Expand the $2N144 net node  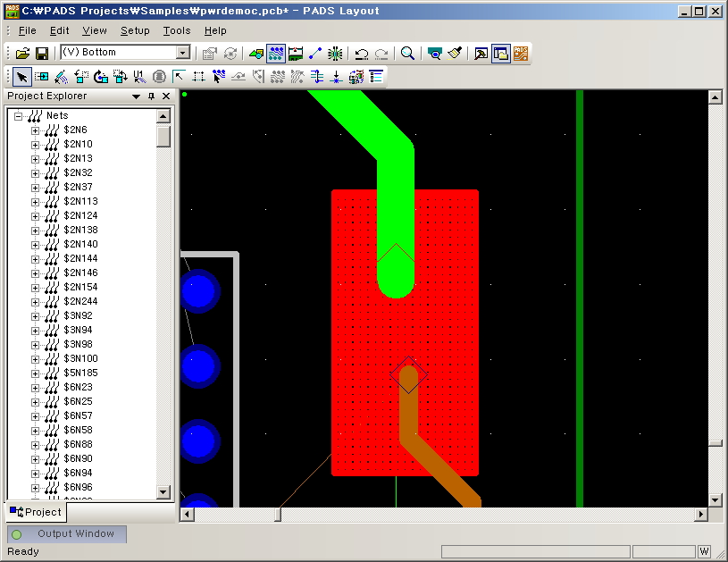coord(36,259)
